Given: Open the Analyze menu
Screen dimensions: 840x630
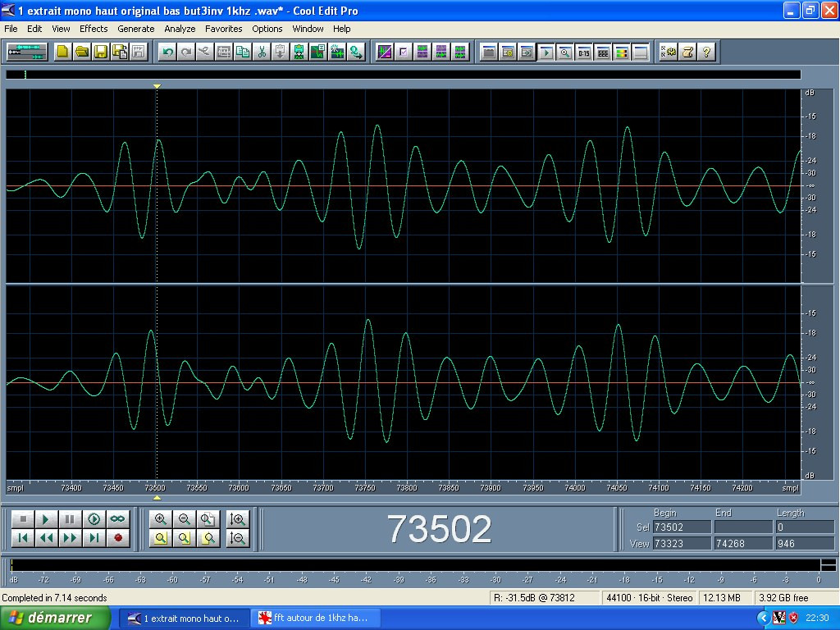Looking at the screenshot, I should [180, 29].
